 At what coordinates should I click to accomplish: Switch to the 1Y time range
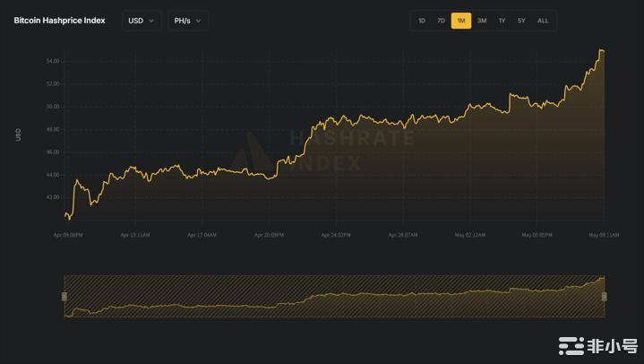(x=502, y=21)
